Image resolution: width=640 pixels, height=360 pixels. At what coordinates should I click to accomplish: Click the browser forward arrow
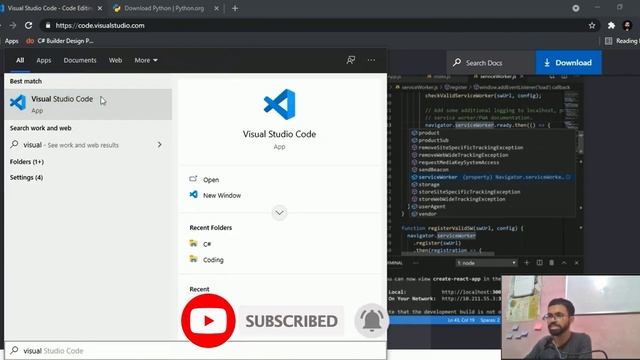(x=13, y=25)
